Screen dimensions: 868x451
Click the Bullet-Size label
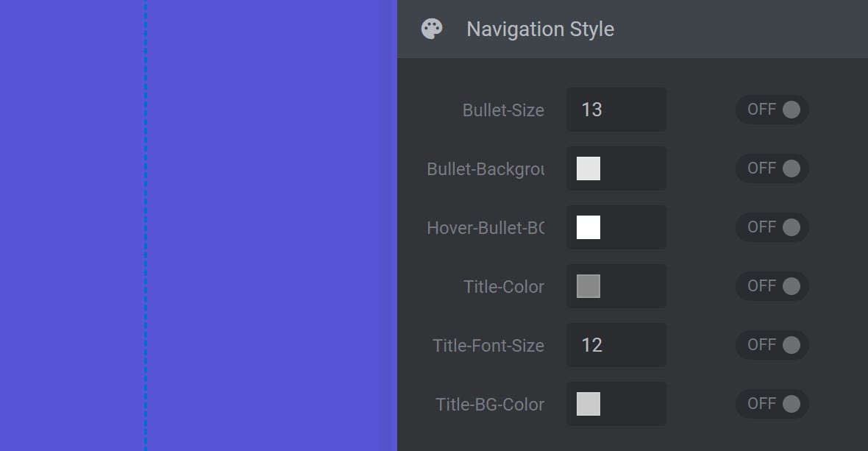[x=503, y=110]
